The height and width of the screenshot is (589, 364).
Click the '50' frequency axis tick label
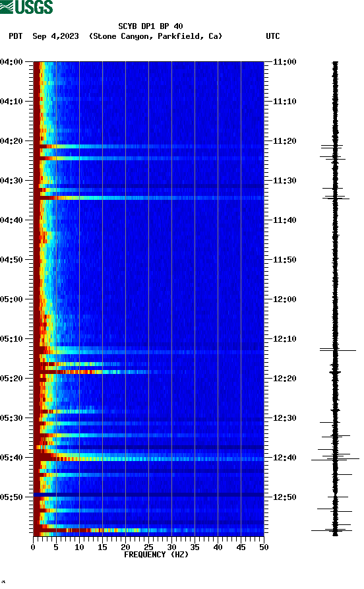(x=264, y=547)
